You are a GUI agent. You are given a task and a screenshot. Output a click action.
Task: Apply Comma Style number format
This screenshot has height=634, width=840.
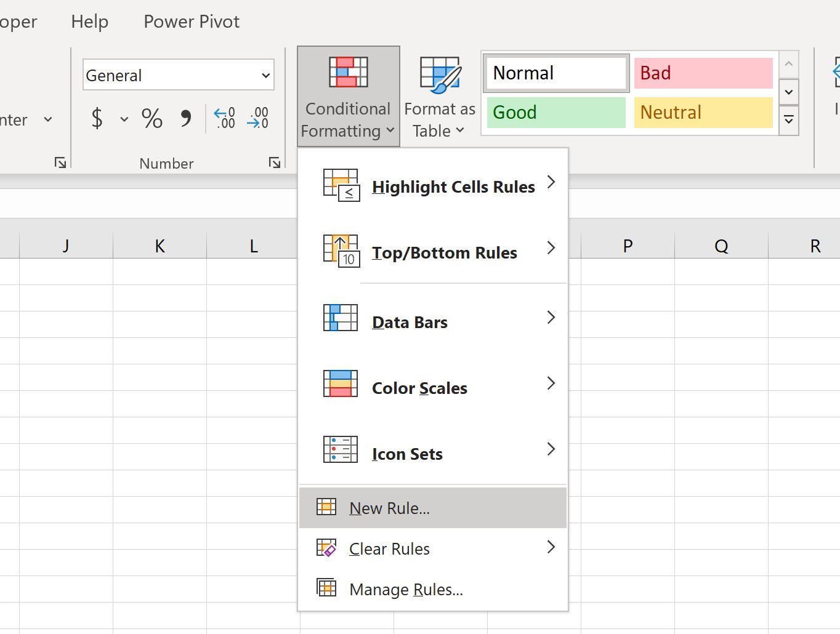click(x=185, y=118)
